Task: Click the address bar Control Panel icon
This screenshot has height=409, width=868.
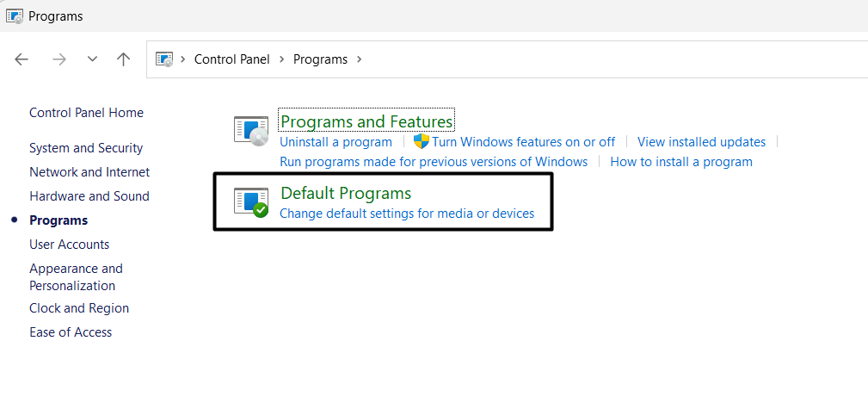Action: tap(163, 59)
